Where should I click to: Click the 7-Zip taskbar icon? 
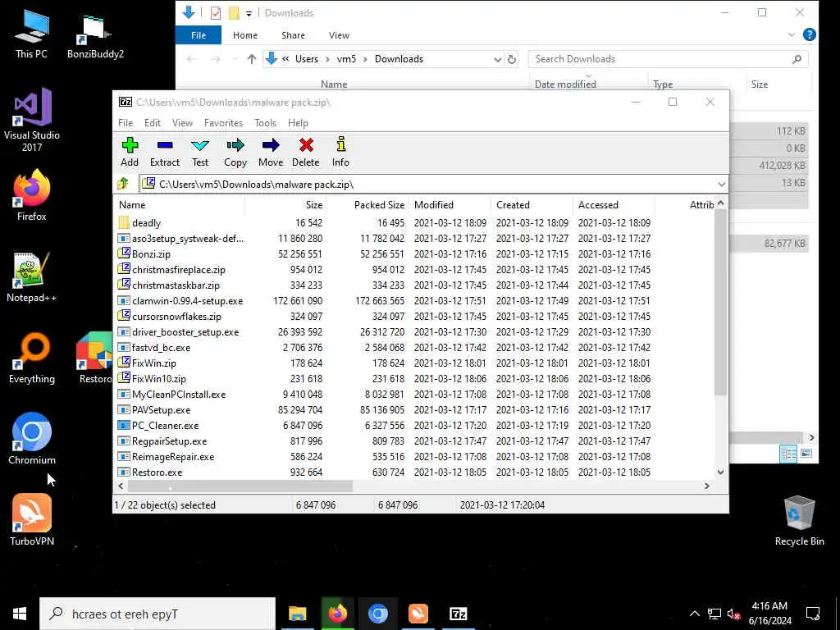pyautogui.click(x=458, y=614)
